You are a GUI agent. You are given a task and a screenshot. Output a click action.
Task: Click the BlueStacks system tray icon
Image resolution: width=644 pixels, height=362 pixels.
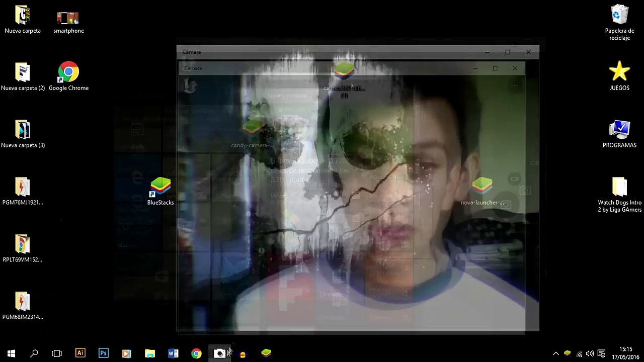[568, 353]
